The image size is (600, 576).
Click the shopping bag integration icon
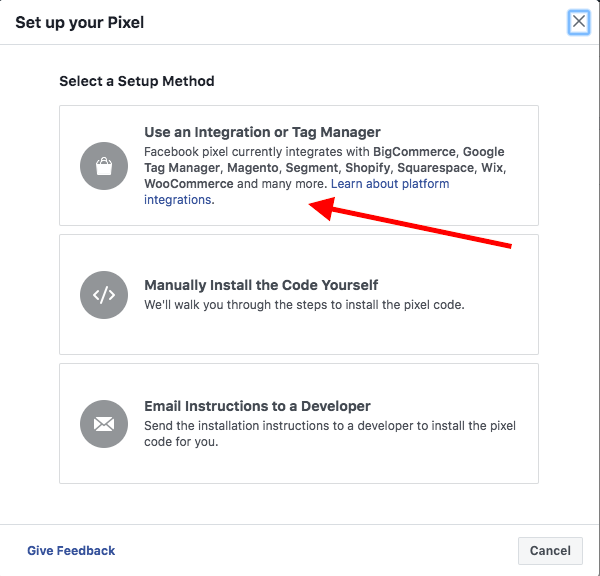tap(104, 166)
